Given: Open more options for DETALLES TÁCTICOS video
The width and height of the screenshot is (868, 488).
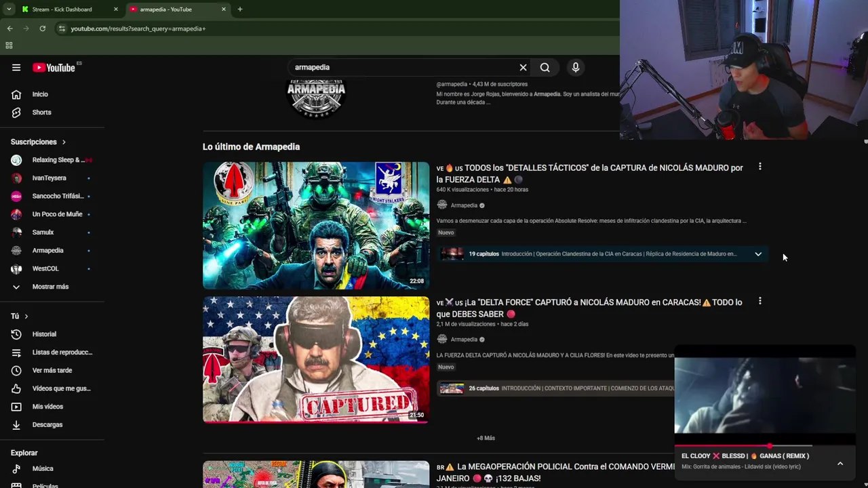Looking at the screenshot, I should point(759,167).
